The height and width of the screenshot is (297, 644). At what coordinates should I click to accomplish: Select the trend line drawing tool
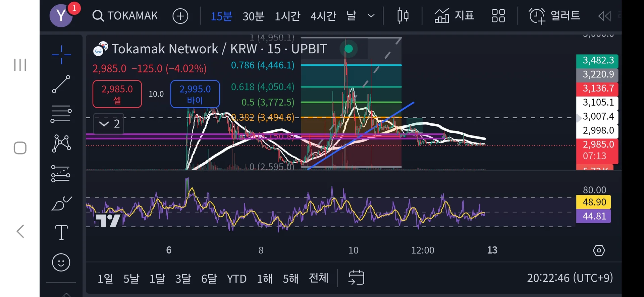(x=61, y=84)
